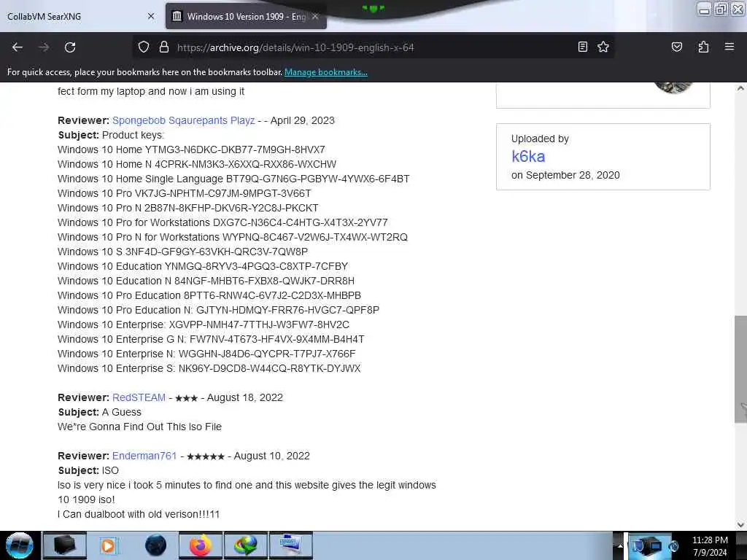Open the tracking protection shield icon

pyautogui.click(x=144, y=47)
